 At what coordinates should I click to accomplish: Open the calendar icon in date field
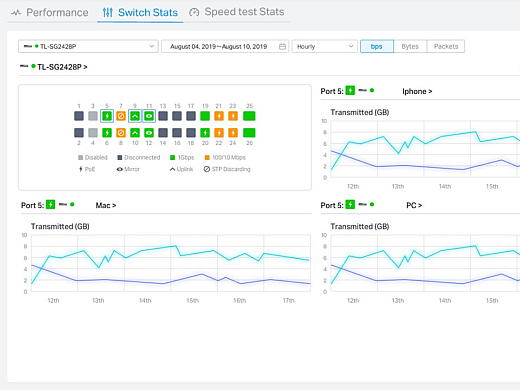(x=282, y=46)
